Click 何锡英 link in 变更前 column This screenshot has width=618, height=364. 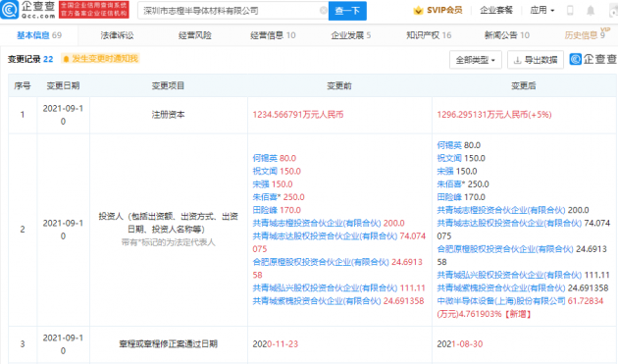(265, 158)
